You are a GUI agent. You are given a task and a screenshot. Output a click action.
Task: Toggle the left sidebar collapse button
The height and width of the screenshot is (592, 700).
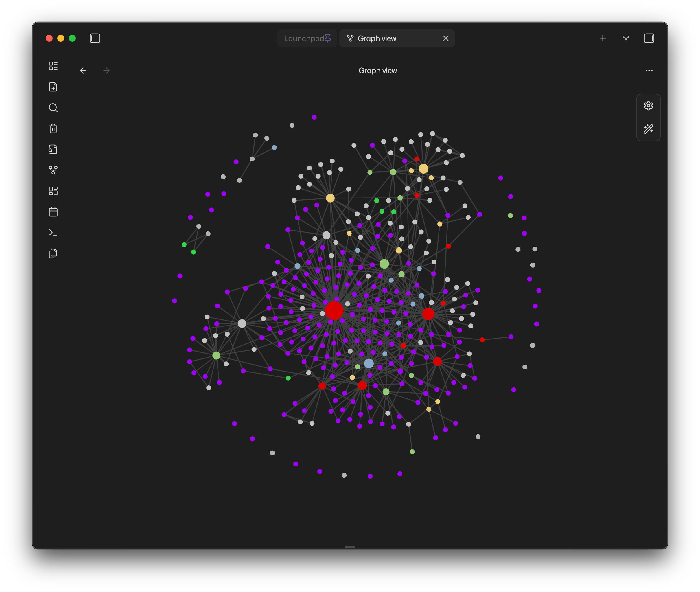coord(95,38)
